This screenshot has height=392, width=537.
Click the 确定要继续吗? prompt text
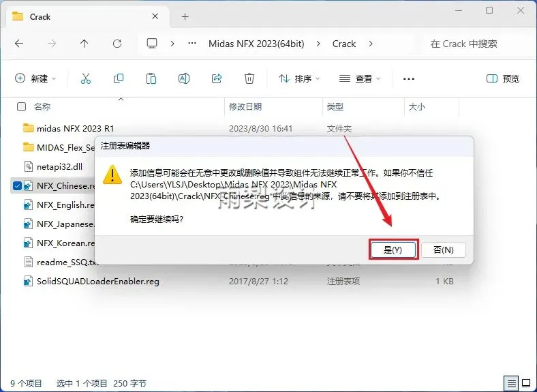tap(157, 220)
